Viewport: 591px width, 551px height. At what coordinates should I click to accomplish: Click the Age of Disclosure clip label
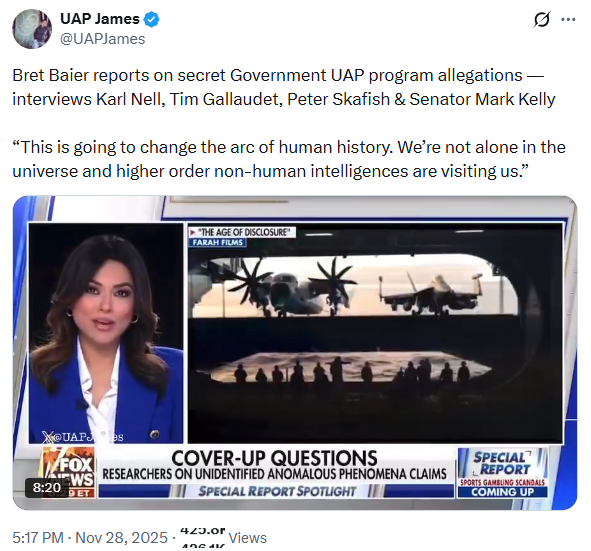[x=242, y=232]
